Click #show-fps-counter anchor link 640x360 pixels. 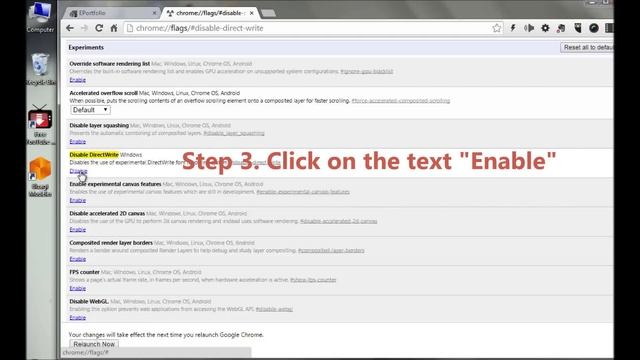pos(313,280)
